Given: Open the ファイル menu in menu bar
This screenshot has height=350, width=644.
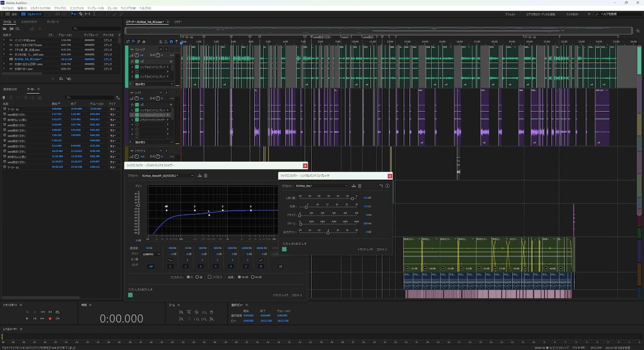Looking at the screenshot, I should tap(8, 8).
